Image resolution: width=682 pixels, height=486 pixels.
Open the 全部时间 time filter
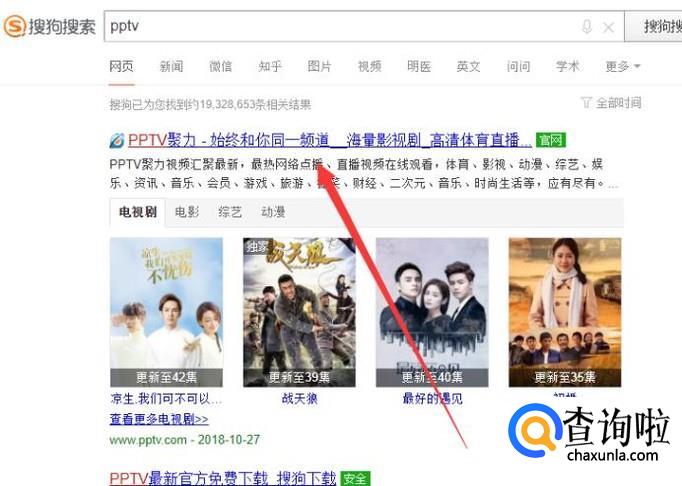(611, 103)
